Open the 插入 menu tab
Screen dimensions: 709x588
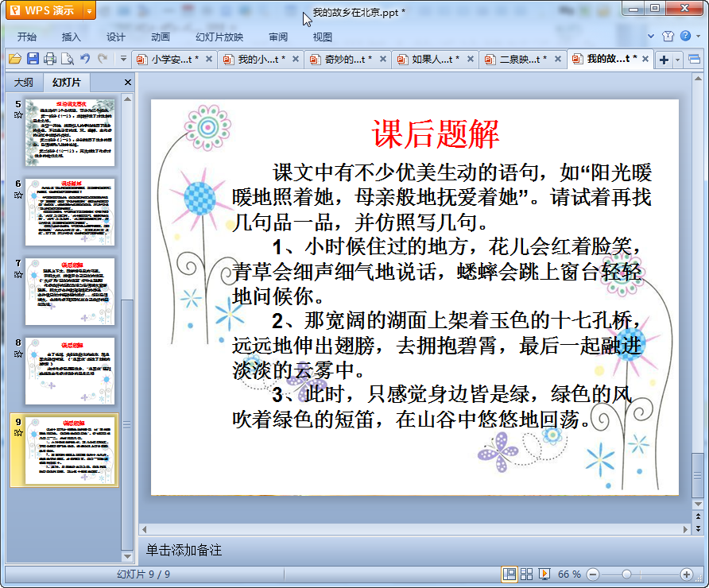coord(71,37)
